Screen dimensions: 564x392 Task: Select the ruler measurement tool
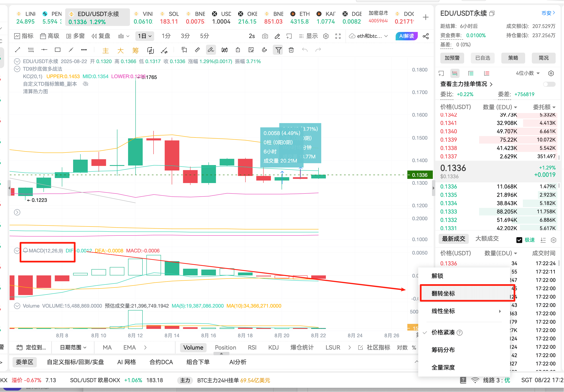[197, 50]
